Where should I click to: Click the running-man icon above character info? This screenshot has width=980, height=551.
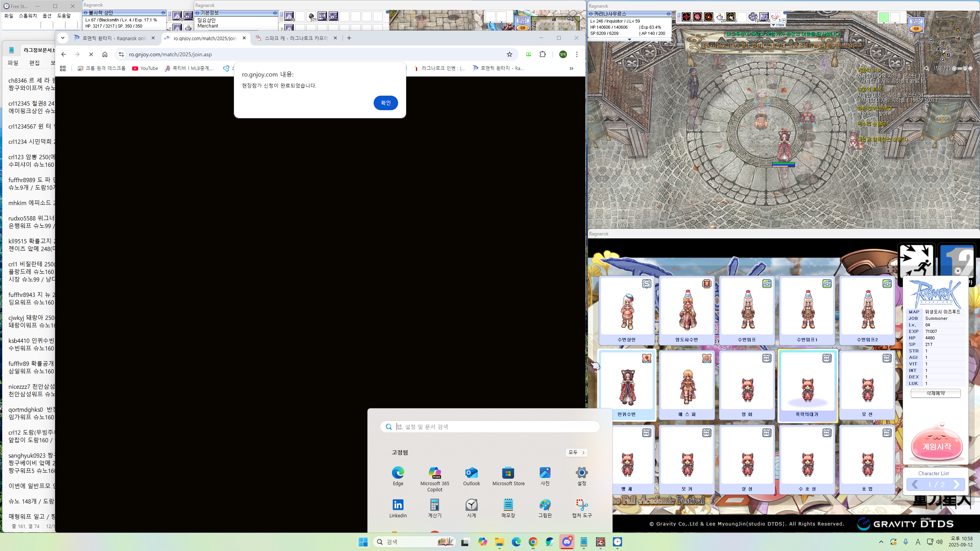[x=916, y=260]
